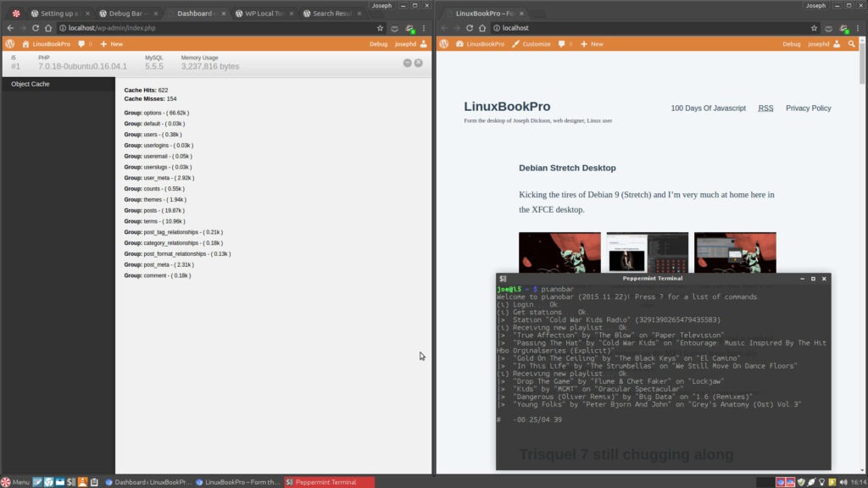Close the Setting up tab
Image resolution: width=868 pixels, height=488 pixels.
pos(87,14)
